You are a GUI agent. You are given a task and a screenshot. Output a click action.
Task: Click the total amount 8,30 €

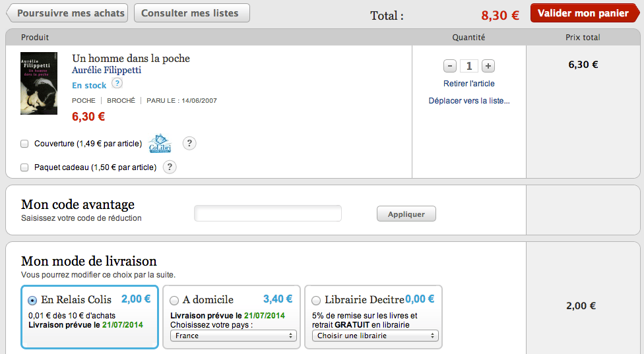[x=500, y=16]
